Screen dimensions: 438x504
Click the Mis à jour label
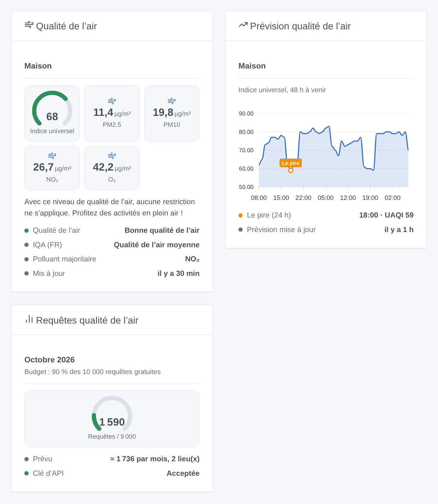tap(49, 273)
